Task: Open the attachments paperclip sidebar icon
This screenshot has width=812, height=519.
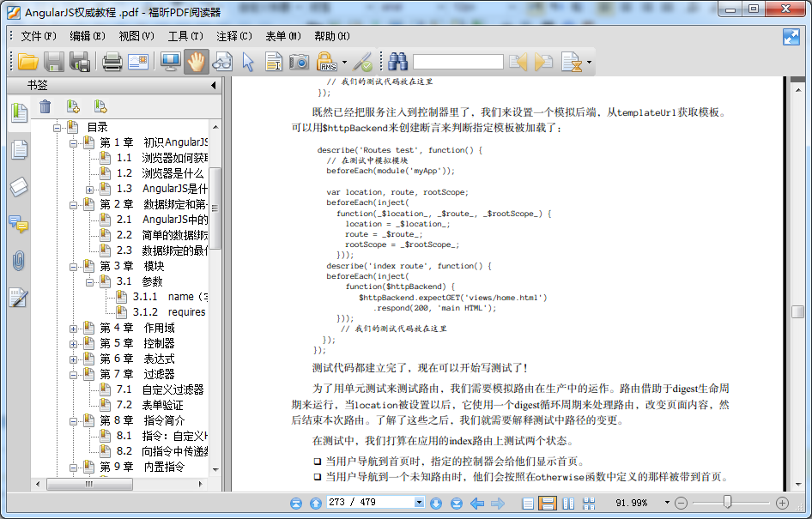Action: 19,262
